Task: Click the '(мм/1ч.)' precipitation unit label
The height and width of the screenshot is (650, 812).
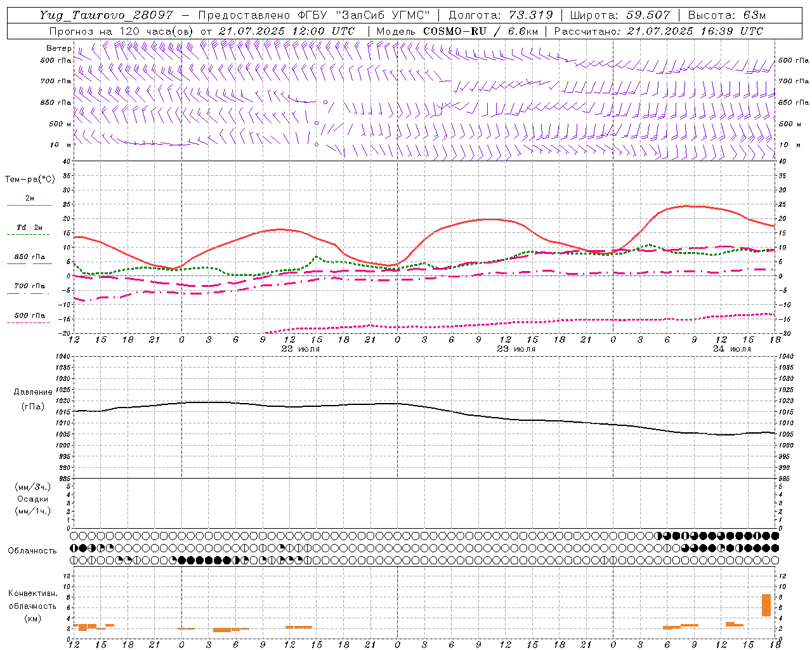Action: click(33, 511)
